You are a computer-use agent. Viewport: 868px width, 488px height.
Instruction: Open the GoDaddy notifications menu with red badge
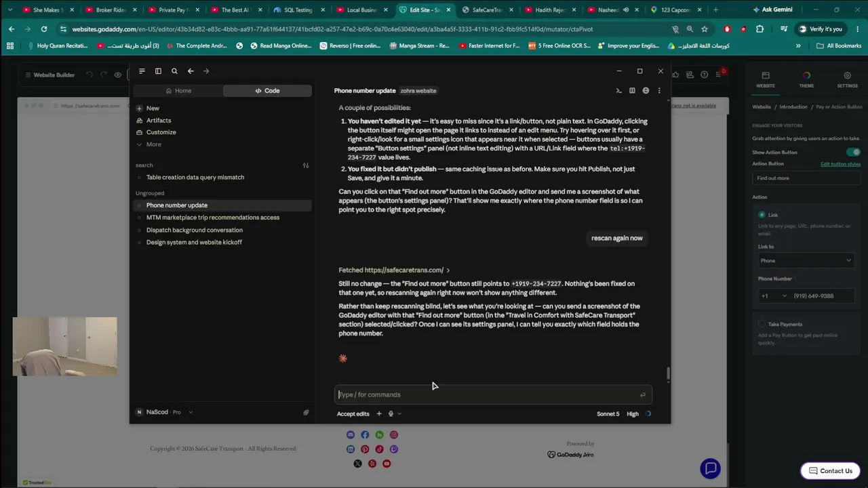point(720,74)
